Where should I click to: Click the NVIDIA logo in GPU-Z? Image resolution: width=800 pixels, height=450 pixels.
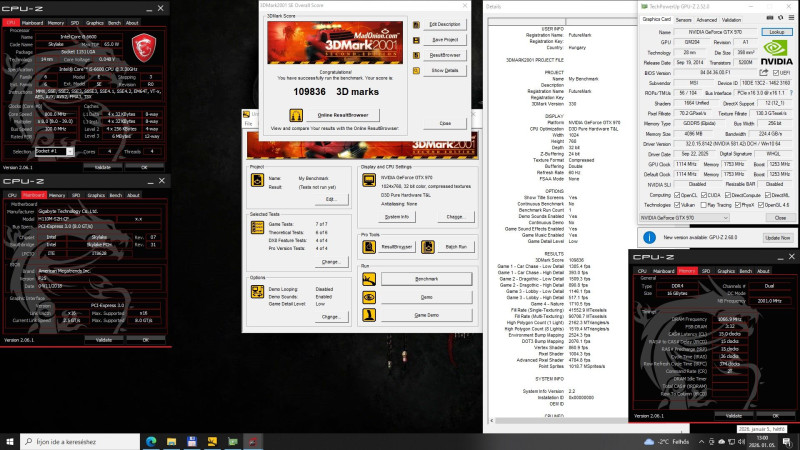pyautogui.click(x=777, y=53)
